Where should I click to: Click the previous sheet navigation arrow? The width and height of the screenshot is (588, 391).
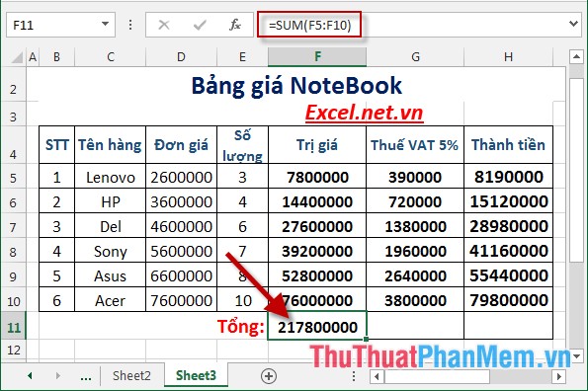(x=30, y=375)
